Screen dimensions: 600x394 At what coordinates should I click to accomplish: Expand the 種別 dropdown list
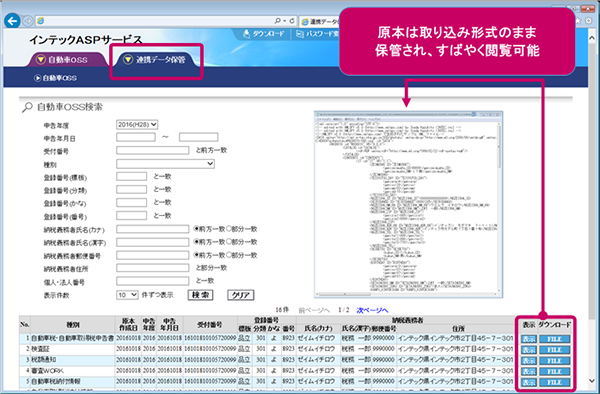pos(165,164)
